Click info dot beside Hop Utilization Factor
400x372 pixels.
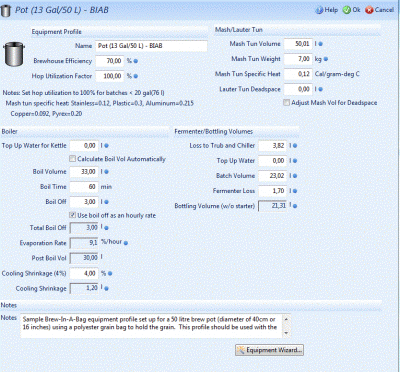pos(136,76)
